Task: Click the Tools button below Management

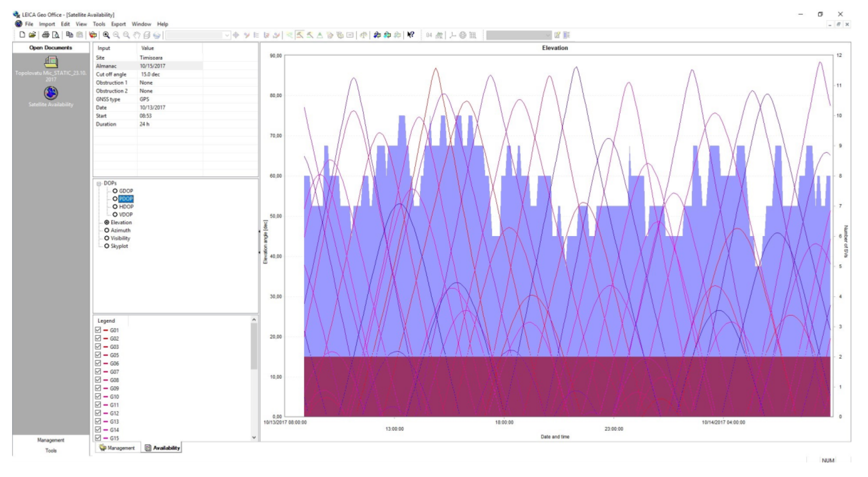Action: [51, 451]
